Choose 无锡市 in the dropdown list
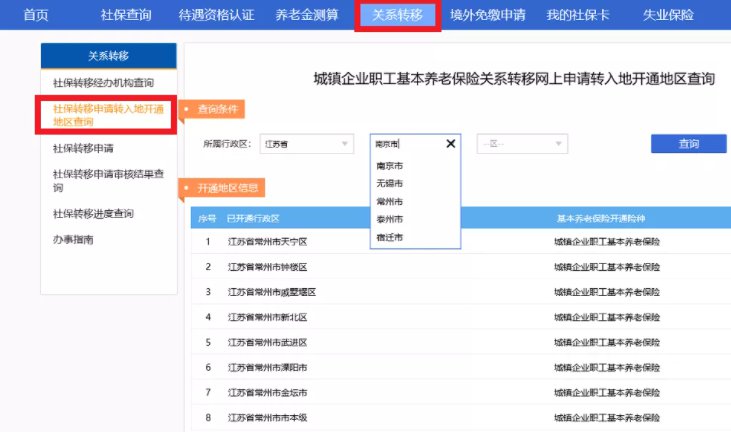Viewport: 731px width, 435px height. (x=389, y=184)
